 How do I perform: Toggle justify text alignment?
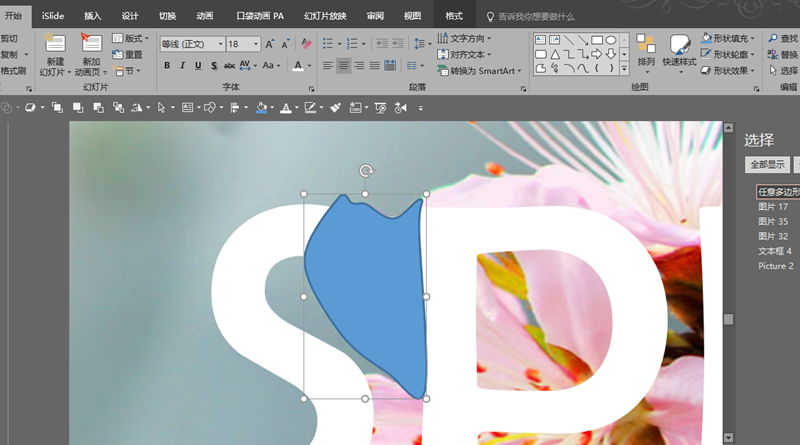click(374, 65)
